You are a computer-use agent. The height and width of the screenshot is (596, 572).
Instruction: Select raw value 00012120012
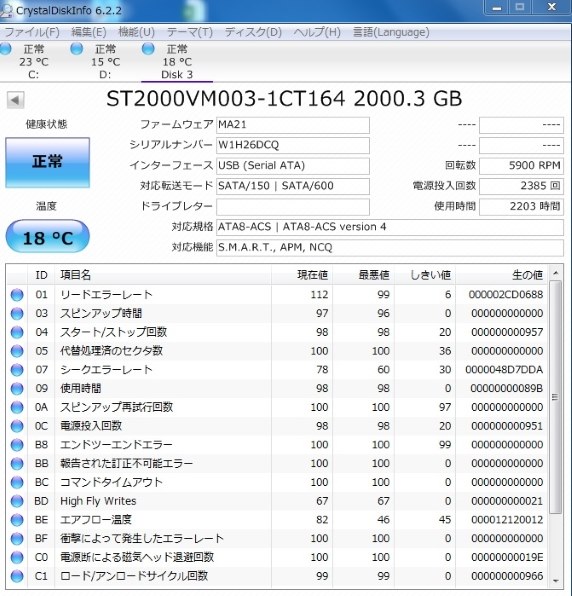click(x=507, y=520)
